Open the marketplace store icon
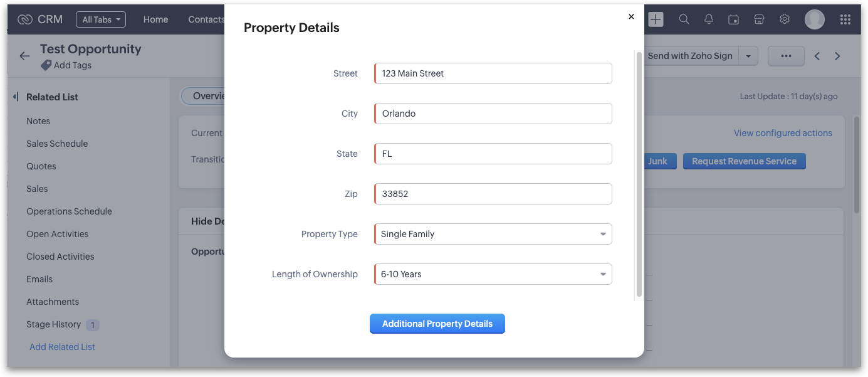Screen dimensions: 868x377 pyautogui.click(x=759, y=19)
